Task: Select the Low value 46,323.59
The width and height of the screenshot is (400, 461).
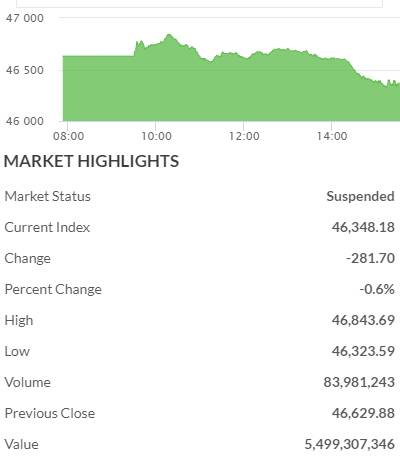Action: [363, 351]
